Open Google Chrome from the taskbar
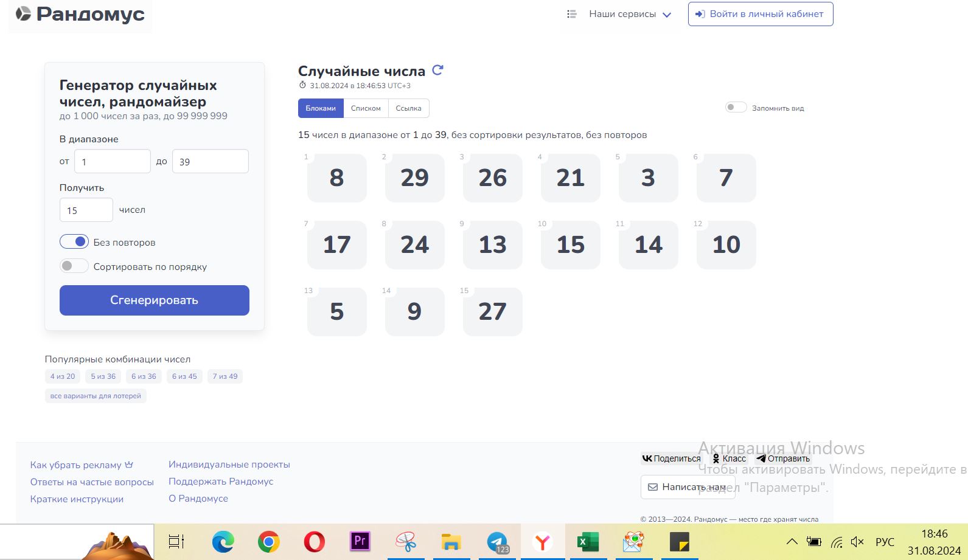The image size is (968, 560). point(268,541)
